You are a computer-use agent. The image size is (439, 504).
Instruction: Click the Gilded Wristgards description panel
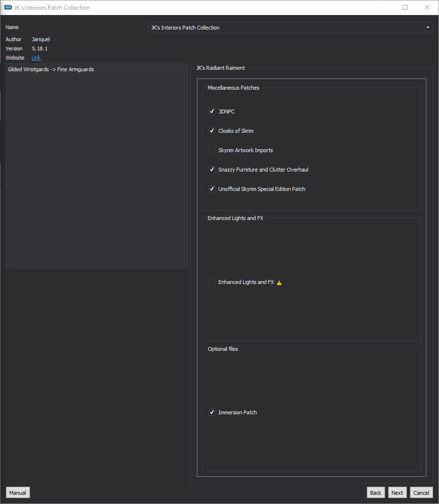97,166
